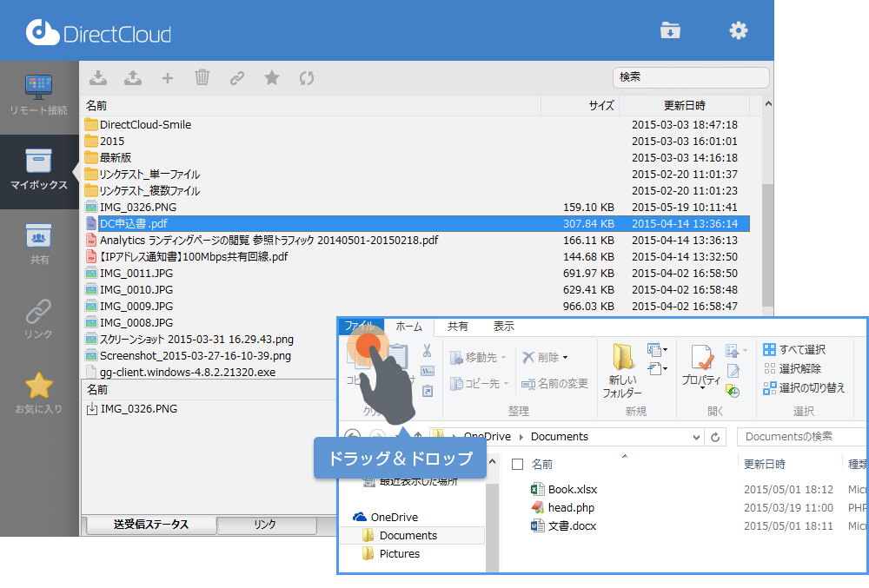Click the download icon in DirectCloud toolbar
Image resolution: width=869 pixels, height=588 pixels.
[98, 77]
